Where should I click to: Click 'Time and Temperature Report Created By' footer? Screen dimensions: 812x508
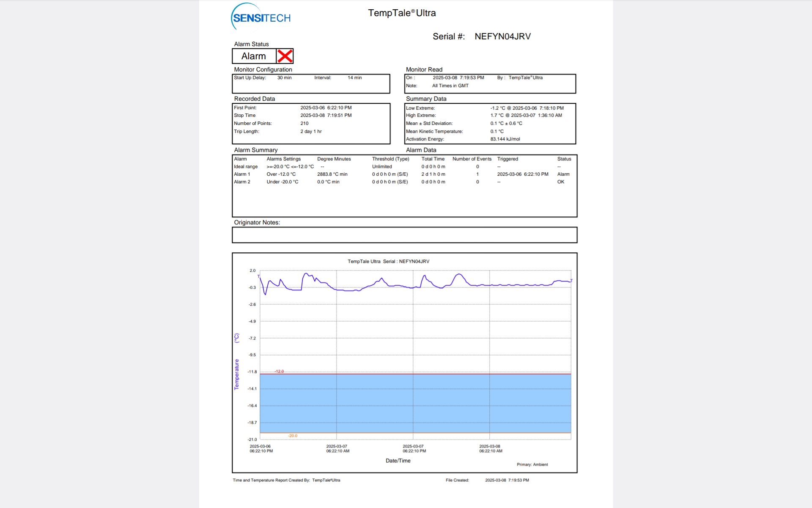tap(271, 480)
